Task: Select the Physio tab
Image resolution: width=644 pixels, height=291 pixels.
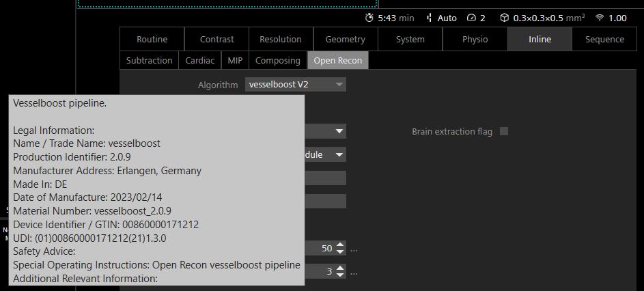Action: tap(475, 39)
